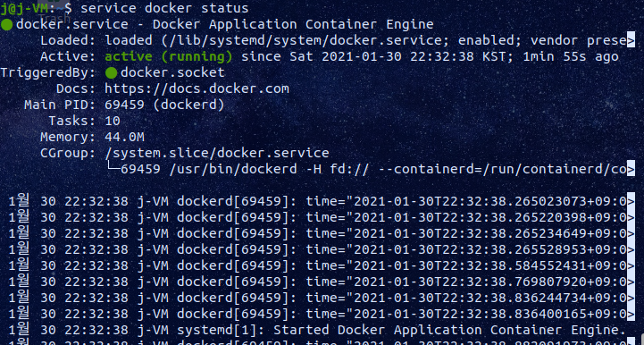Click the Started Docker Application Container Engine message
Viewport: 644px width, 345px height.
449,330
